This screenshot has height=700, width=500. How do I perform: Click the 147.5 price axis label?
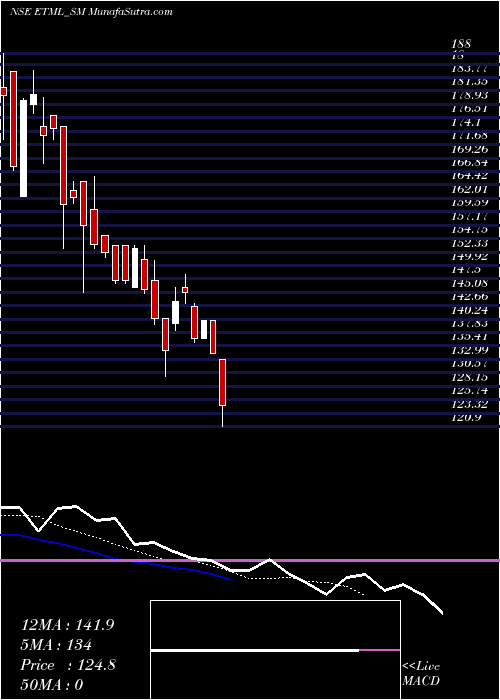[x=466, y=270]
